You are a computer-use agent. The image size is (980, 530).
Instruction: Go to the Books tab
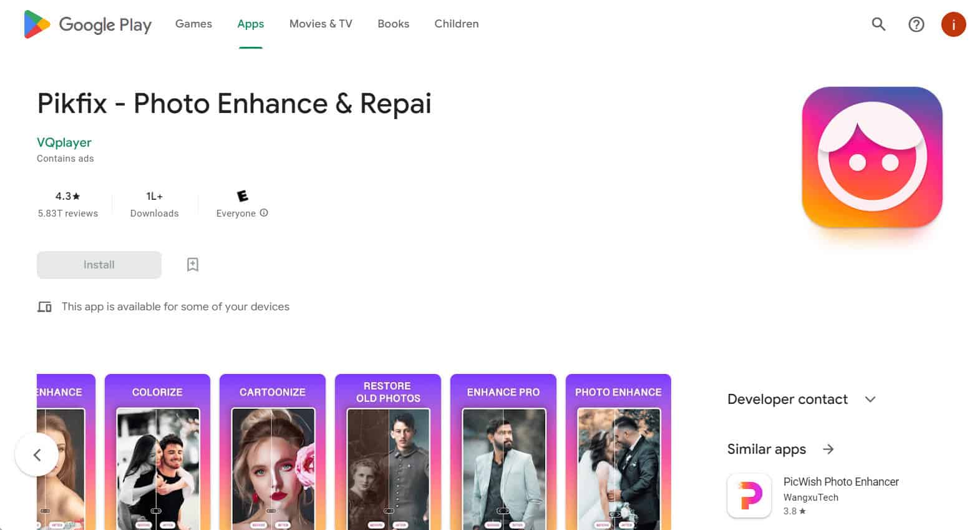393,24
